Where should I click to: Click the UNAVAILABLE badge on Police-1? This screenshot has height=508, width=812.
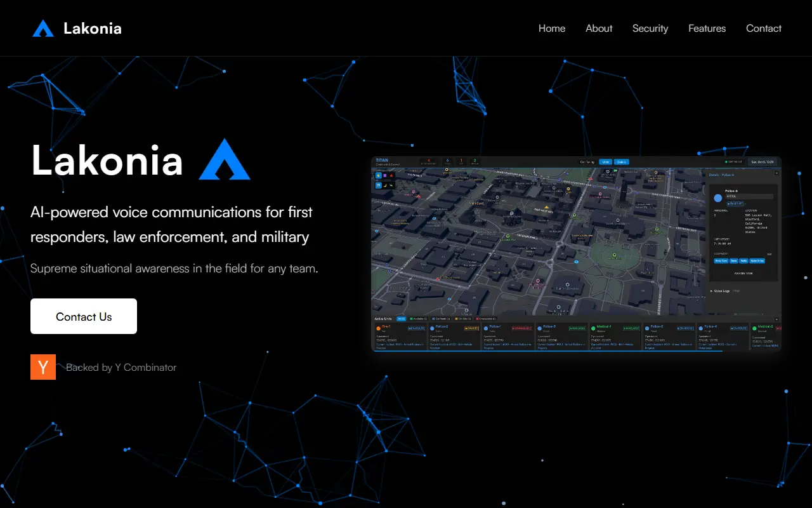click(x=523, y=328)
